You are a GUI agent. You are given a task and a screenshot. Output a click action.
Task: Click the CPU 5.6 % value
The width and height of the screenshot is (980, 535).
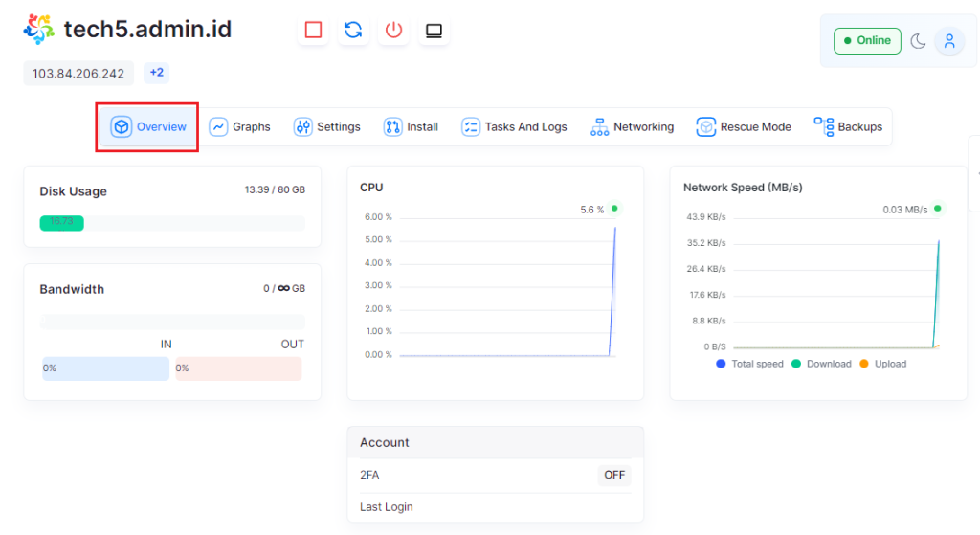(591, 210)
